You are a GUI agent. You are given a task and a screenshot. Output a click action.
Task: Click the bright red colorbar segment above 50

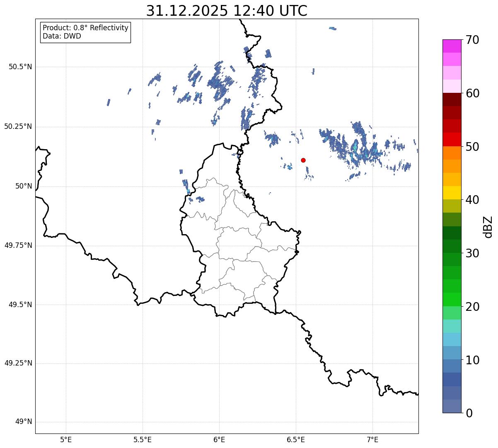(452, 139)
